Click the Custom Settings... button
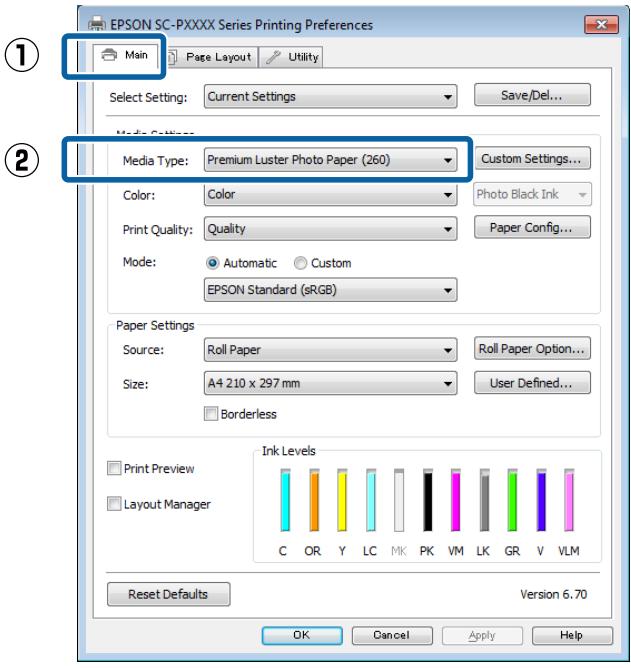The width and height of the screenshot is (631, 668). click(x=532, y=158)
